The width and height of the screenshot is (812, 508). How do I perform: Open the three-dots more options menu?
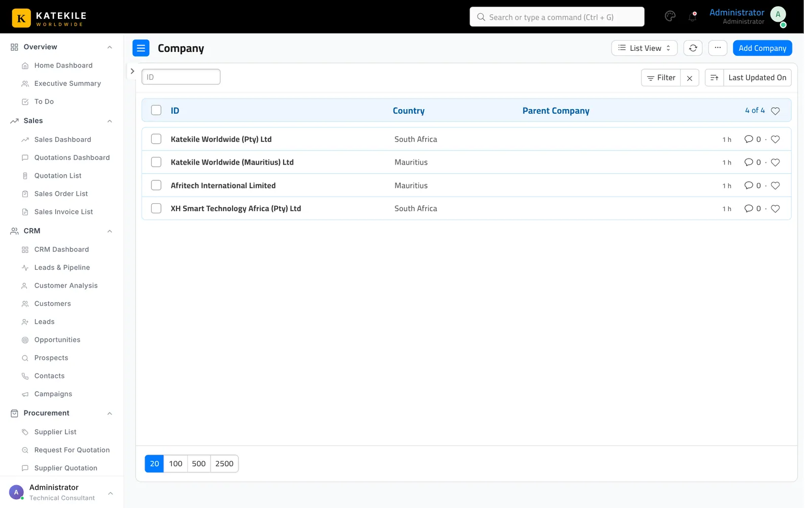[718, 48]
